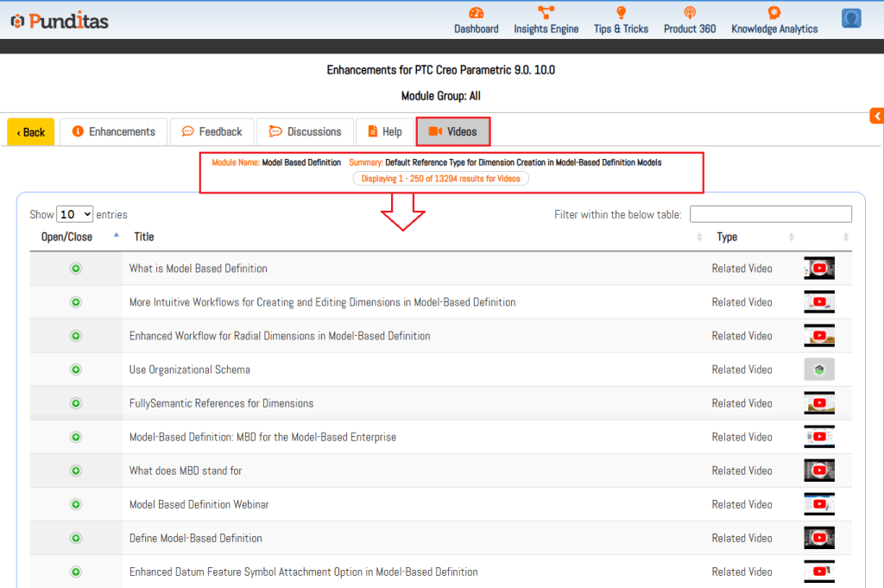The width and height of the screenshot is (884, 588).
Task: Expand the 'What does MBD stand for' row
Action: pos(76,471)
